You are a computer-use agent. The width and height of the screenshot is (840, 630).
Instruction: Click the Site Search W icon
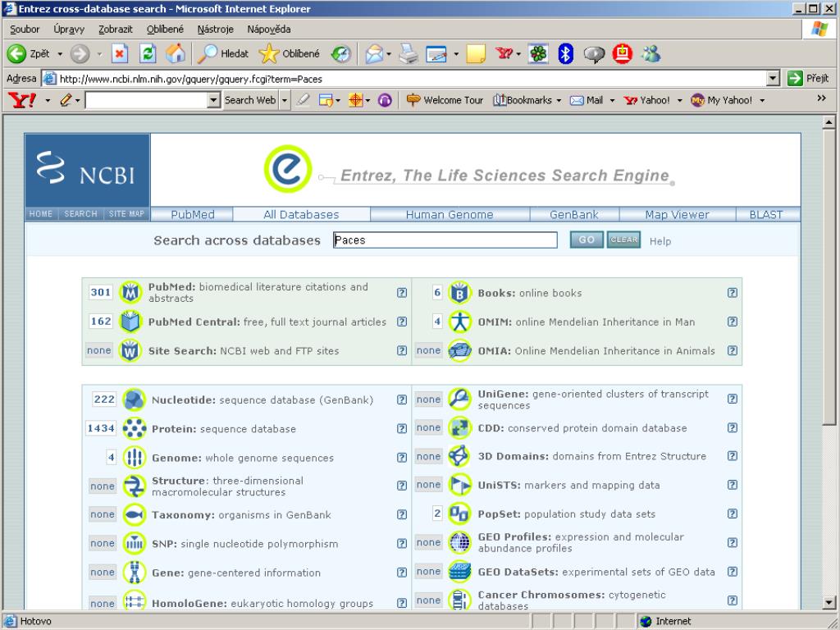(x=130, y=351)
